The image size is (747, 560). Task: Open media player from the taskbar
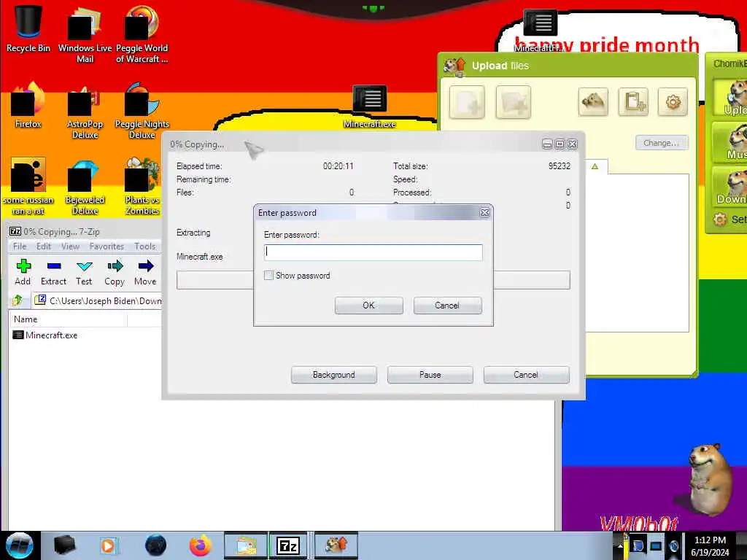pos(108,545)
